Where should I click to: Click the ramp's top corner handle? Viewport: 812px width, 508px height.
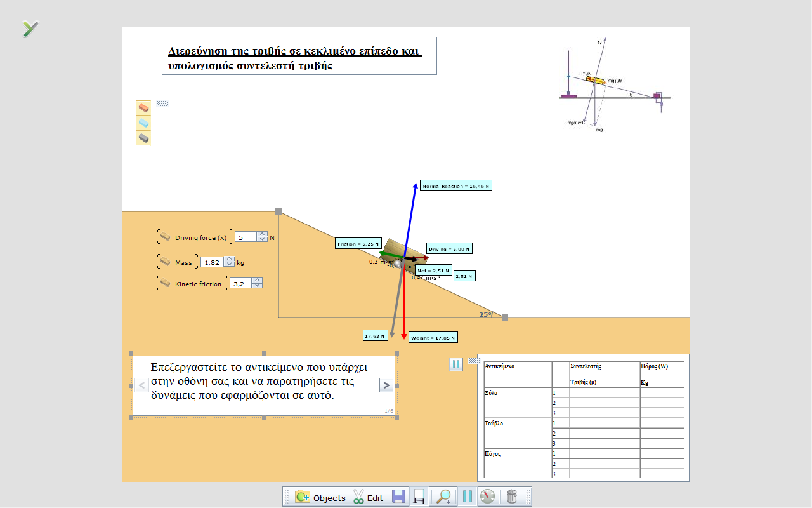tap(278, 211)
